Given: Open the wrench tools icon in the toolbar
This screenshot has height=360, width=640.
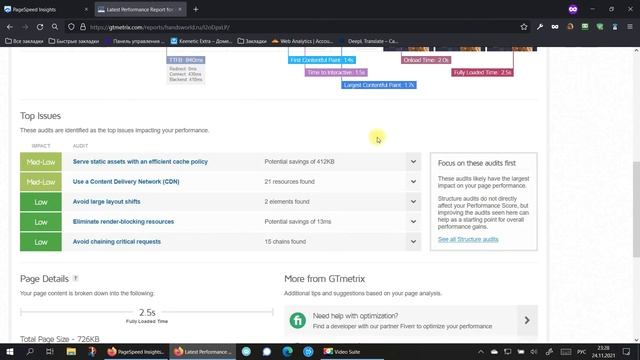Looking at the screenshot, I should click(540, 27).
